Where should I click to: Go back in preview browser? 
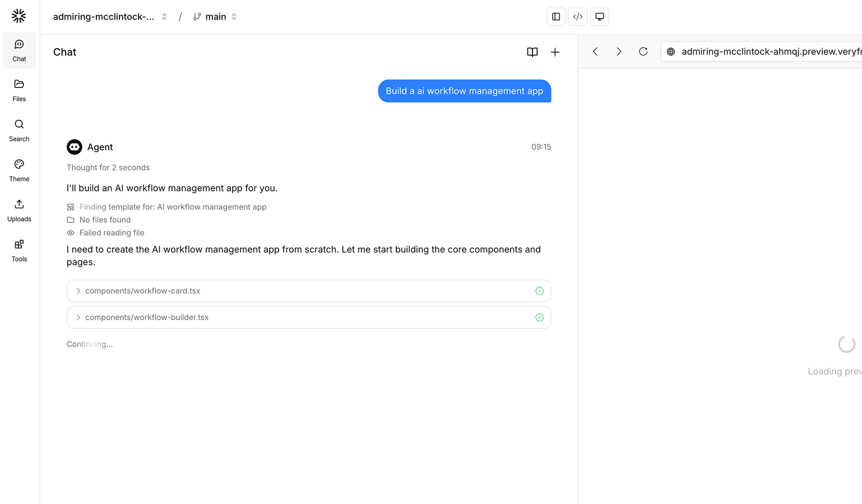tap(595, 52)
